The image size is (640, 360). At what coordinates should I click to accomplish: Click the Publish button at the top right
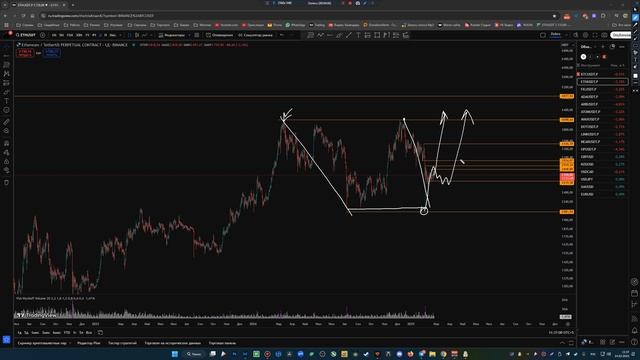[621, 35]
